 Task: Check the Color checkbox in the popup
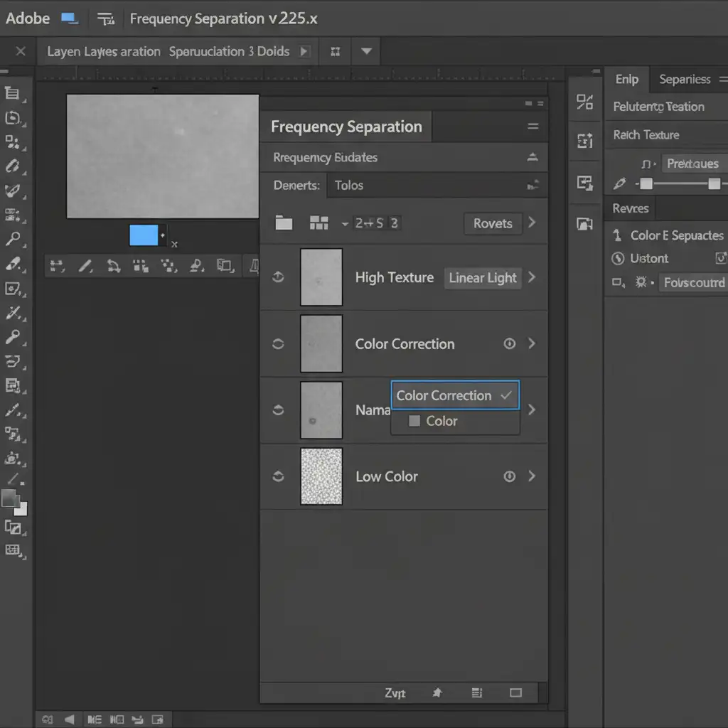coord(414,422)
